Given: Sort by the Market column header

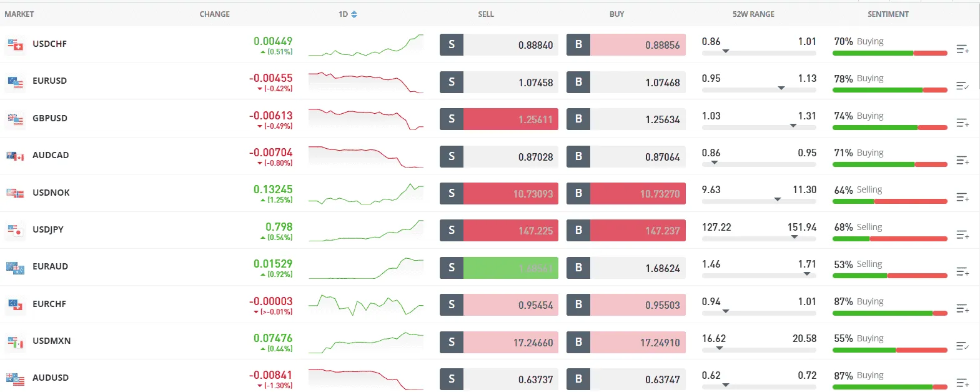Looking at the screenshot, I should coord(19,14).
